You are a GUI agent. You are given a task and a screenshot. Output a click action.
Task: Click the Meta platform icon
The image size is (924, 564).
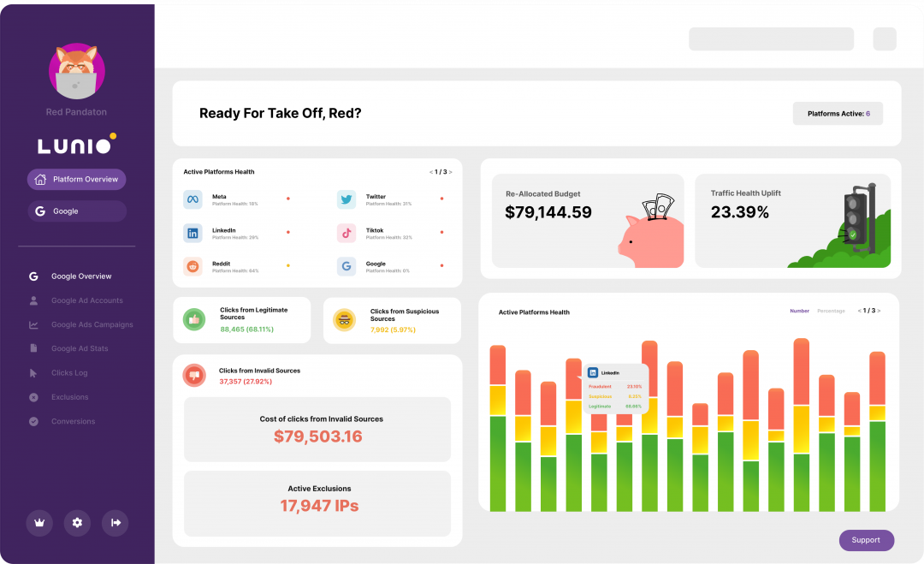(x=192, y=199)
